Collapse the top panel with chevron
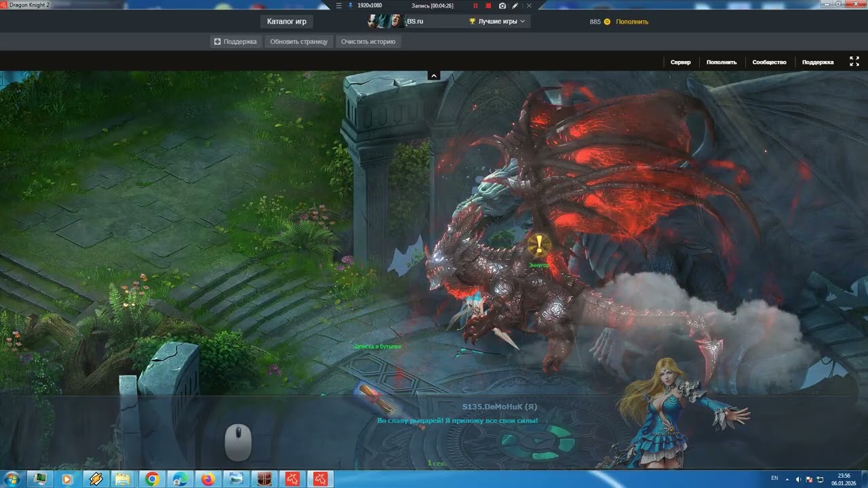The height and width of the screenshot is (488, 868). [x=434, y=75]
